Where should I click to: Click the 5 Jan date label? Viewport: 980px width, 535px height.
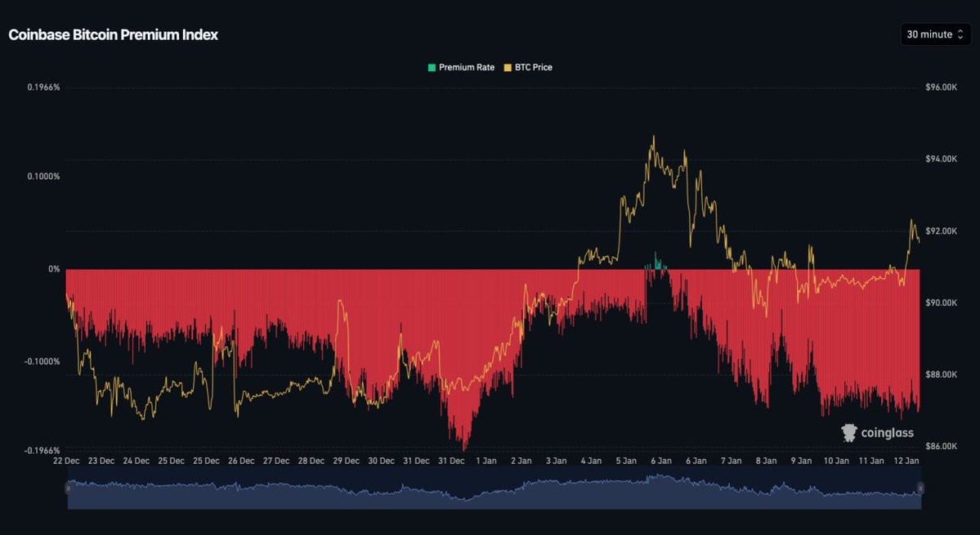click(626, 461)
